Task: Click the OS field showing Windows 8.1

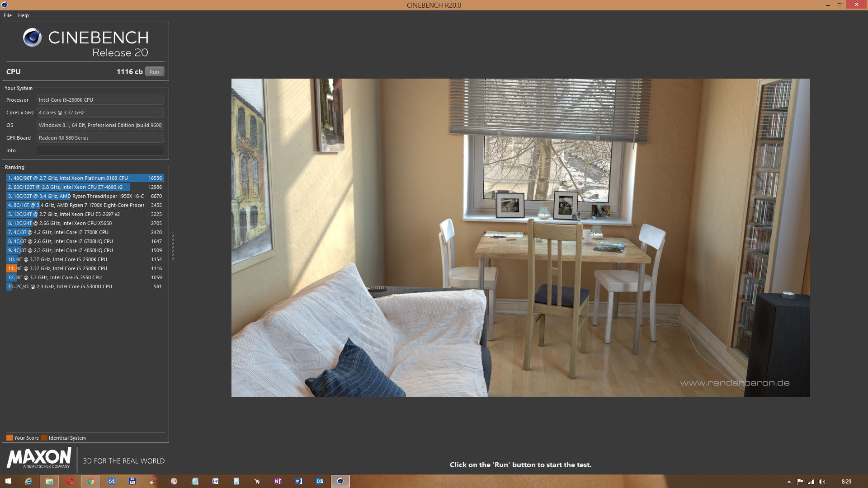Action: [x=100, y=125]
